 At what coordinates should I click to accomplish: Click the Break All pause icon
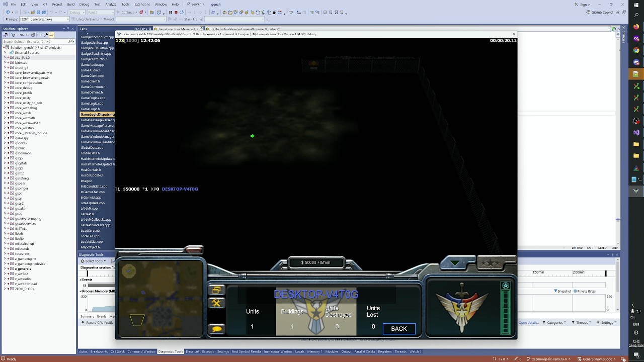pos(171,12)
